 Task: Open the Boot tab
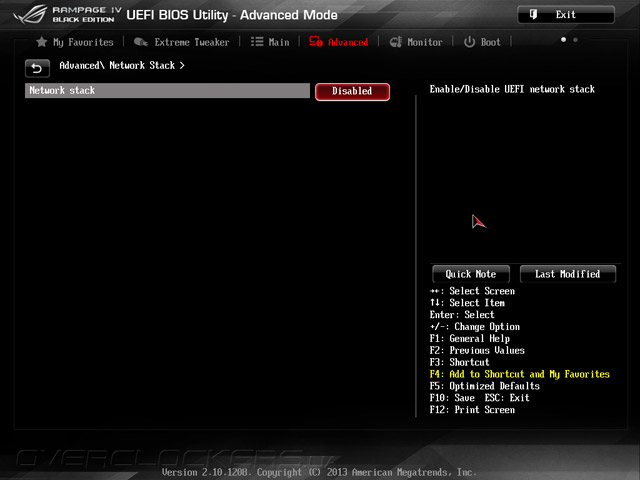[x=482, y=42]
